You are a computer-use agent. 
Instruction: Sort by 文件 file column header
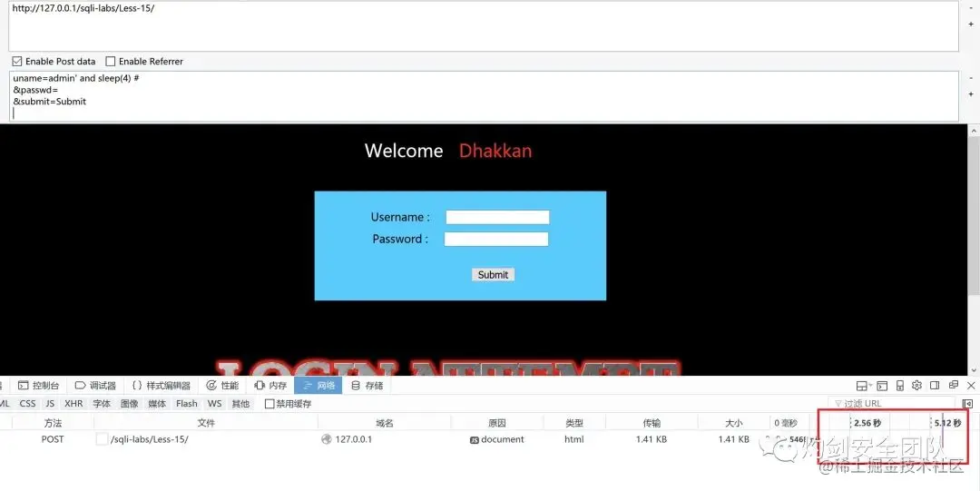tap(206, 423)
